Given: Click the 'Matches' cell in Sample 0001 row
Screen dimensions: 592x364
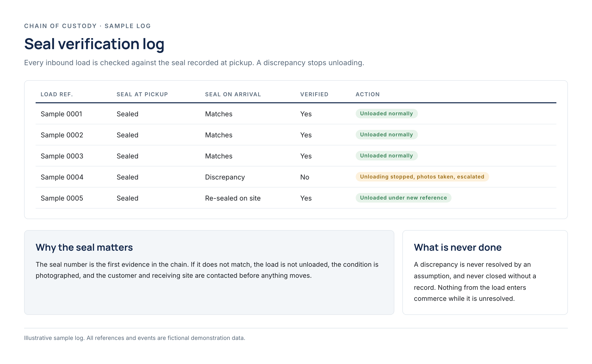Looking at the screenshot, I should (219, 114).
